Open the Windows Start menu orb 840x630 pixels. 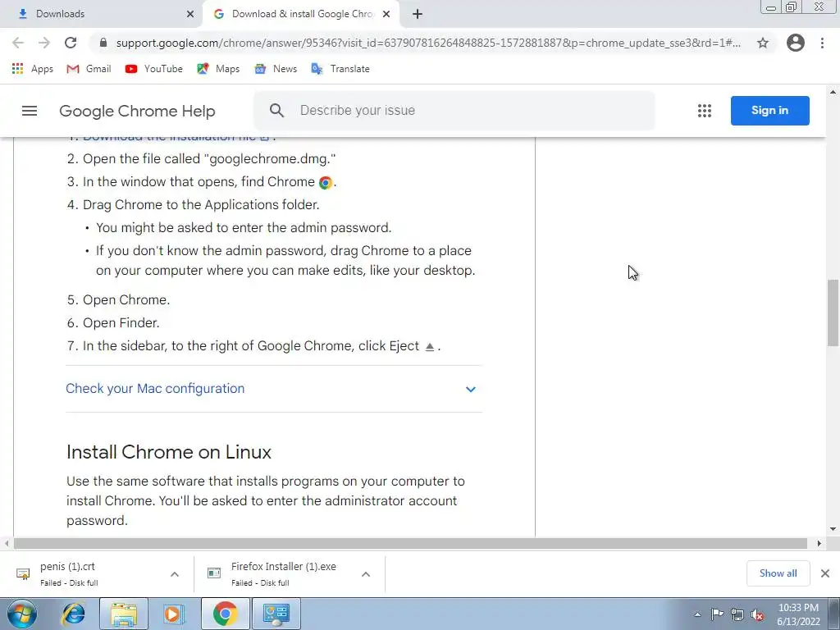pos(22,614)
